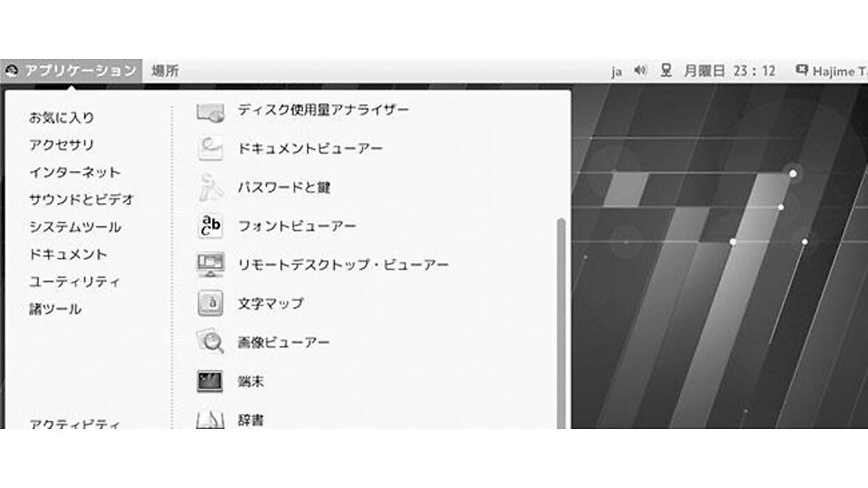Click the 端末 label
Screen dimensions: 868x488
251,381
